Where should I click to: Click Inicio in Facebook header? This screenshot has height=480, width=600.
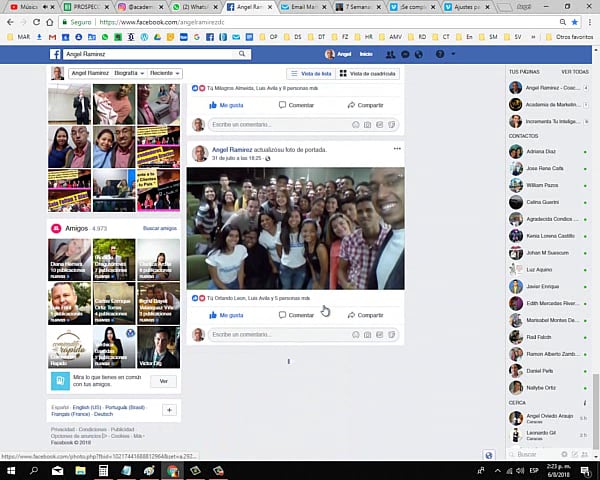tap(366, 54)
